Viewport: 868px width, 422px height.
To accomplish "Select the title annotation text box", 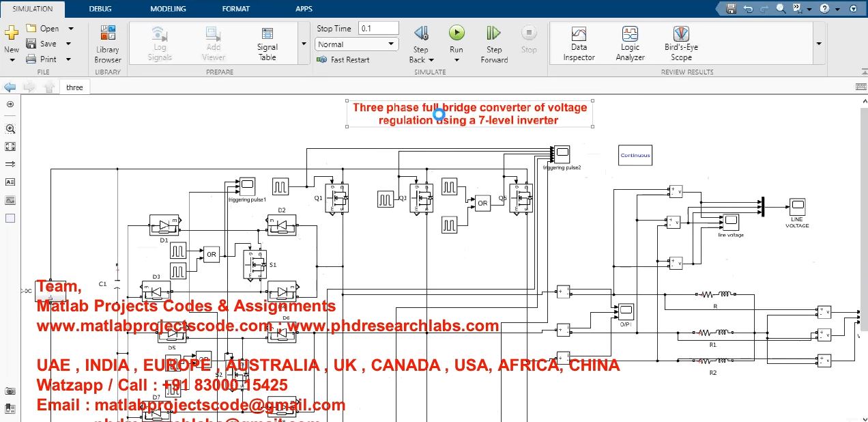I will [469, 113].
